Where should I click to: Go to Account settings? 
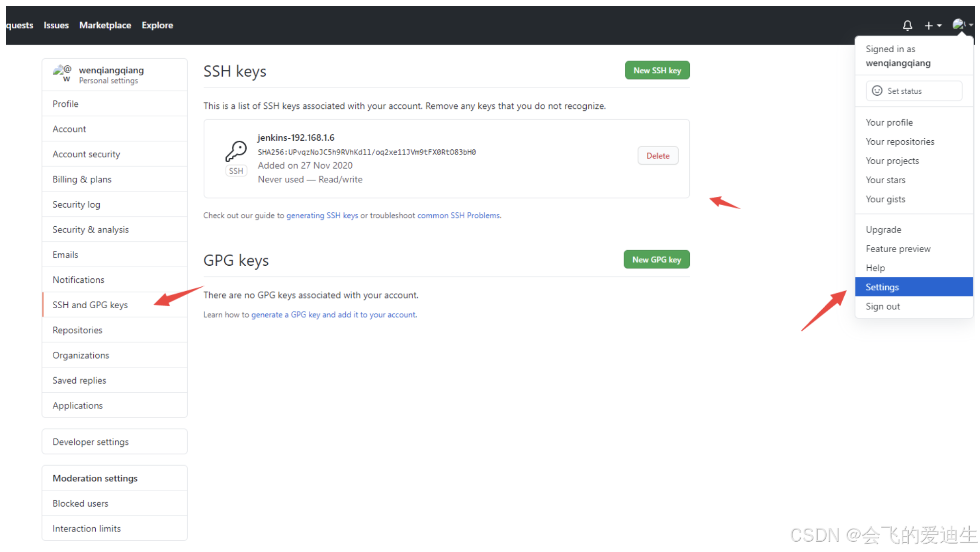pos(115,129)
